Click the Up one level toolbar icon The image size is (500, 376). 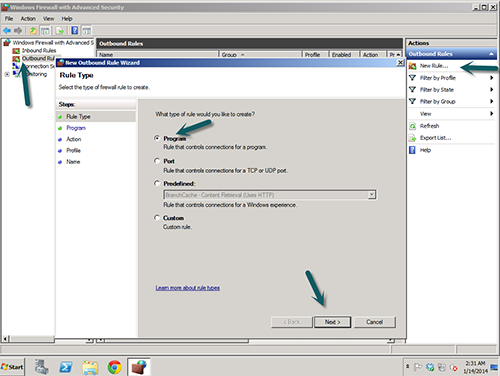33,31
